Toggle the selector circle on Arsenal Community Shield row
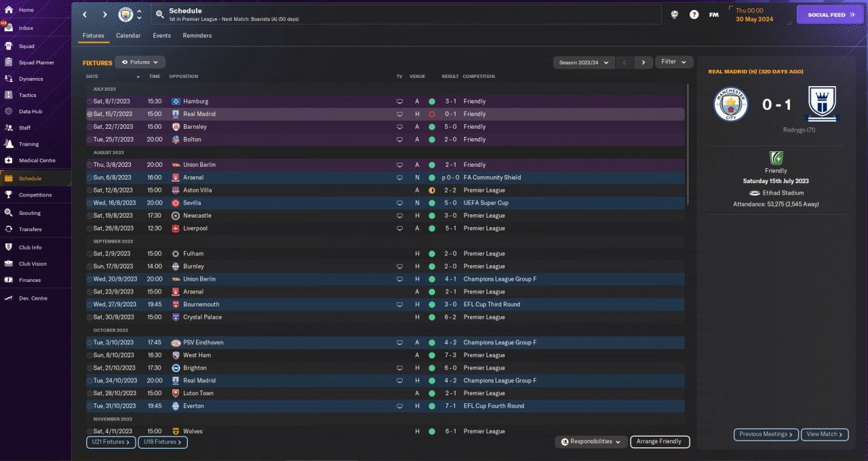The width and height of the screenshot is (868, 461). tap(90, 178)
